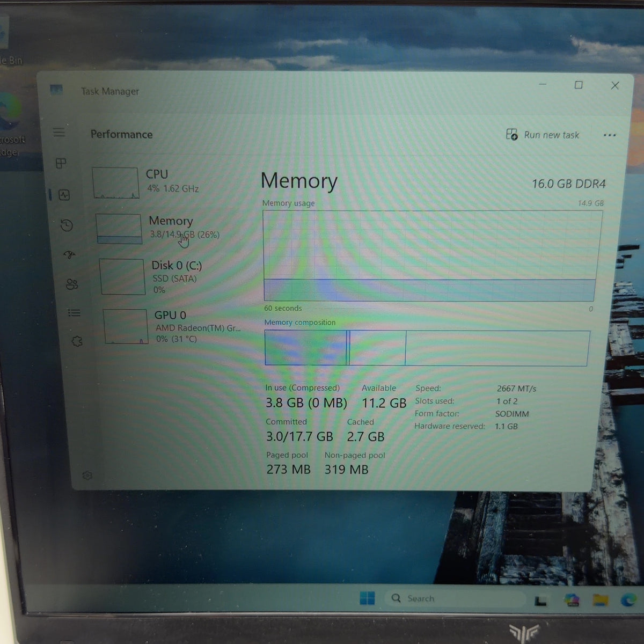This screenshot has width=644, height=644.
Task: Select the Performance page icon in sidebar
Action: [64, 195]
